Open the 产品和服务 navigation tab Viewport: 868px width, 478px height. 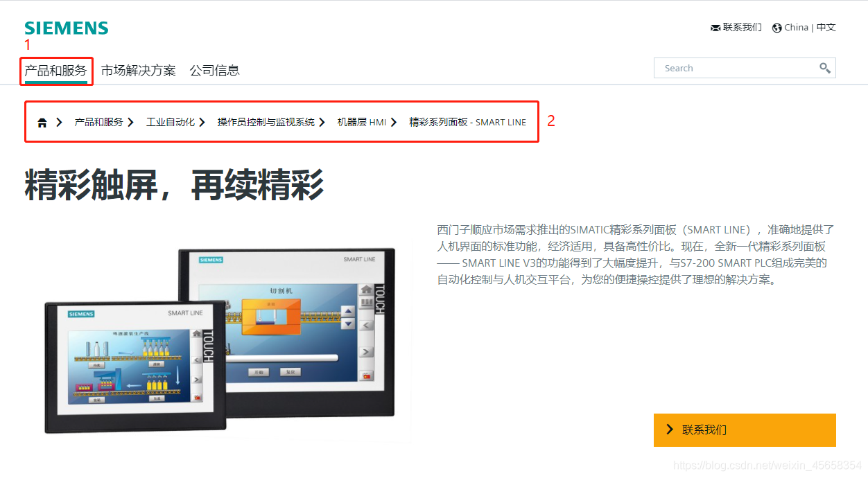coord(56,70)
